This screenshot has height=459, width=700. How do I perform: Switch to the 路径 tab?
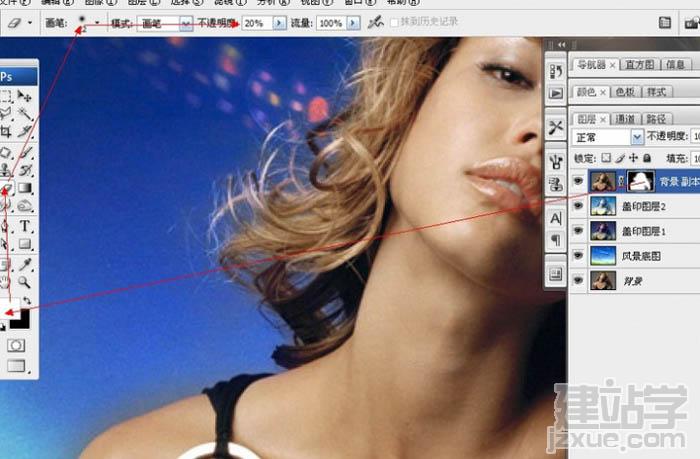click(x=656, y=119)
